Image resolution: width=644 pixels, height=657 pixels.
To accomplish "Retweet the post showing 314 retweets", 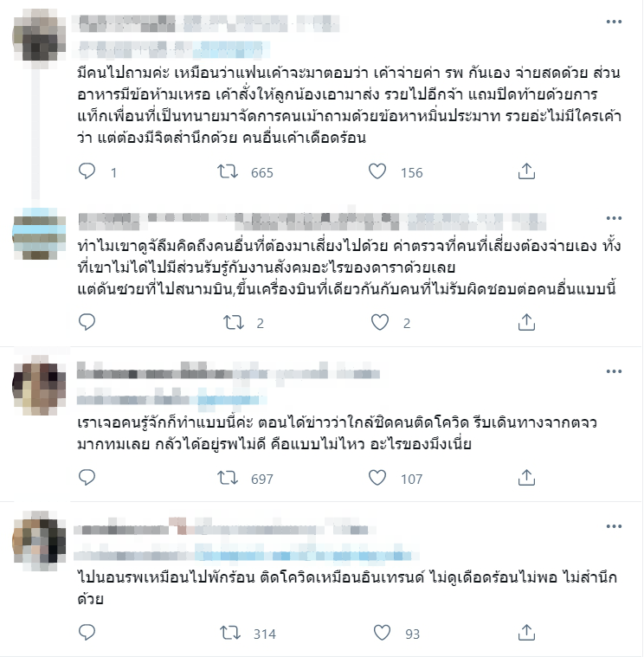I will 230,633.
